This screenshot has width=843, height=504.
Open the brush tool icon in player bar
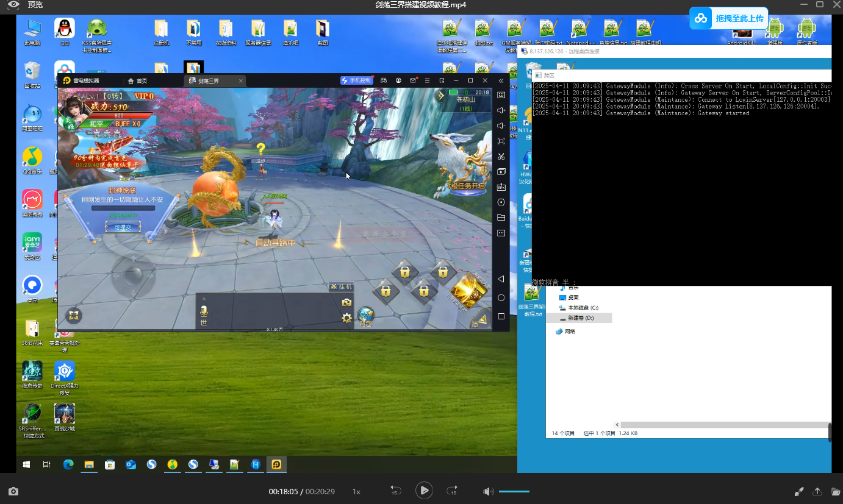pos(799,491)
